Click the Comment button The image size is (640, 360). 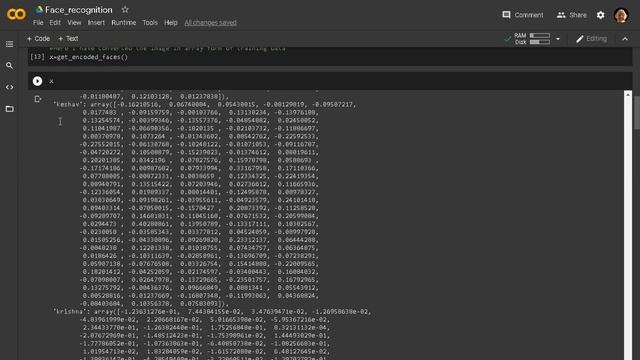[x=523, y=15]
